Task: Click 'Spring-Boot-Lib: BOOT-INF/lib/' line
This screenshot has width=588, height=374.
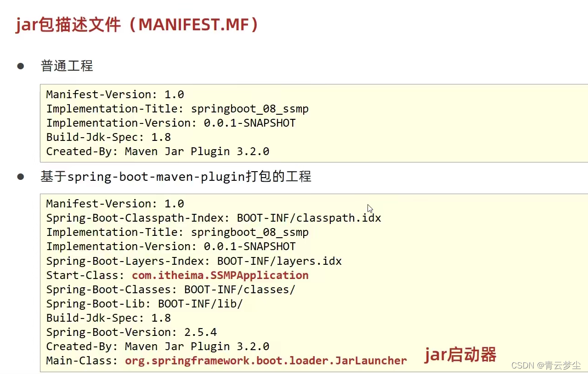Action: tap(144, 304)
